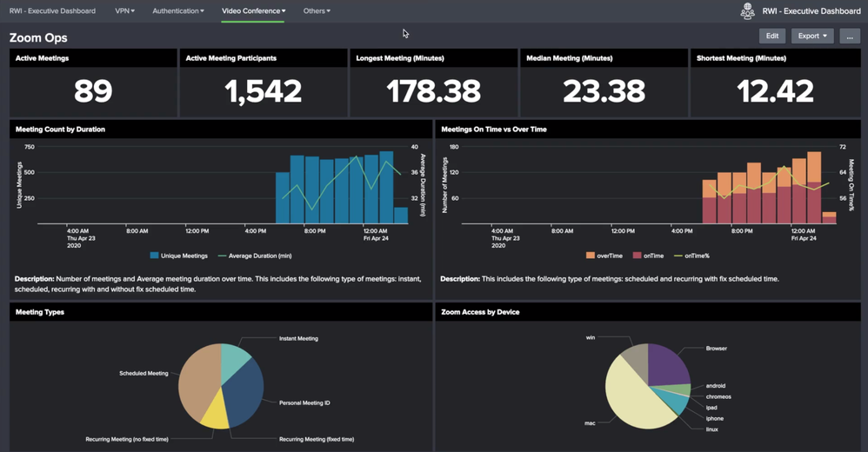Select the iphone device label
Screen dimensions: 868x452
(715, 419)
